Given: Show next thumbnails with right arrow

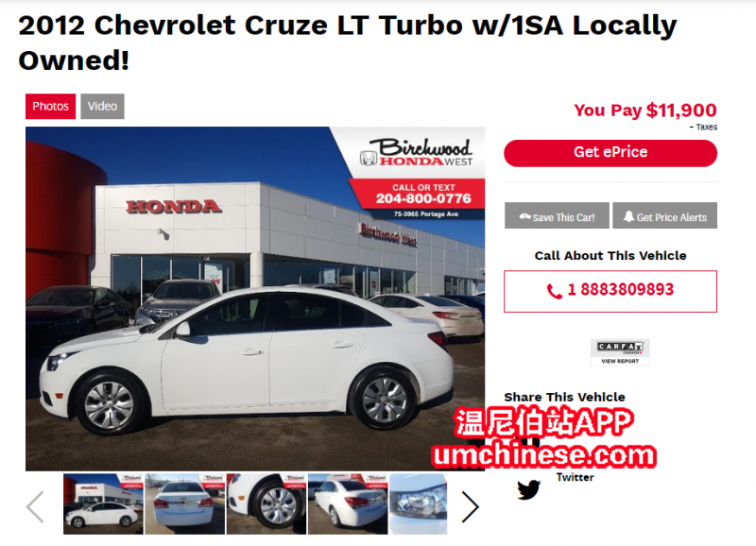Looking at the screenshot, I should [470, 506].
